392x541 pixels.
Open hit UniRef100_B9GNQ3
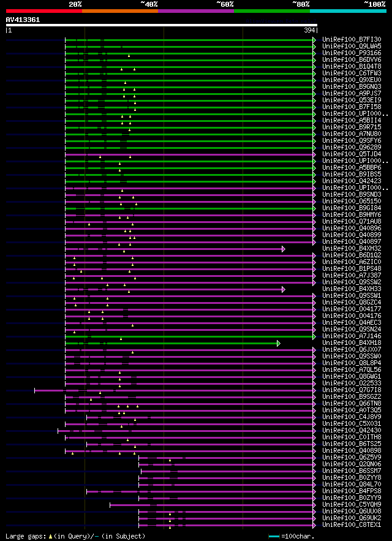[352, 86]
